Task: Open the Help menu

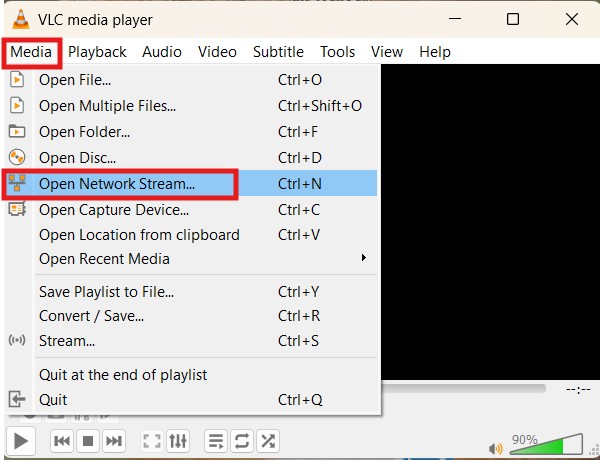Action: [x=435, y=52]
